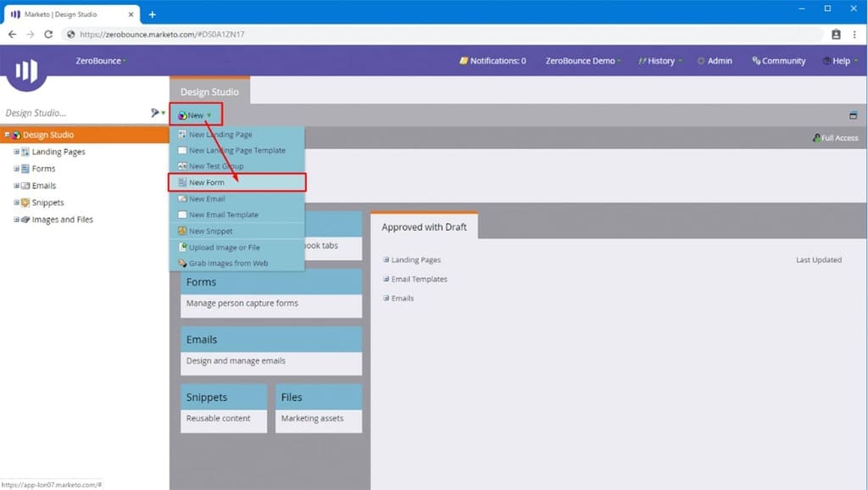The image size is (868, 490).
Task: Open the Forms tile
Action: [x=271, y=293]
